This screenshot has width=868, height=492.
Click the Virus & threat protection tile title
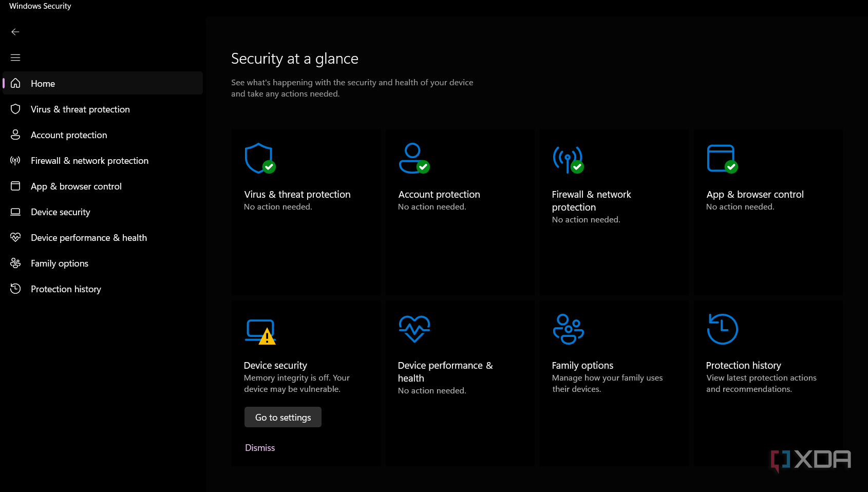(297, 195)
